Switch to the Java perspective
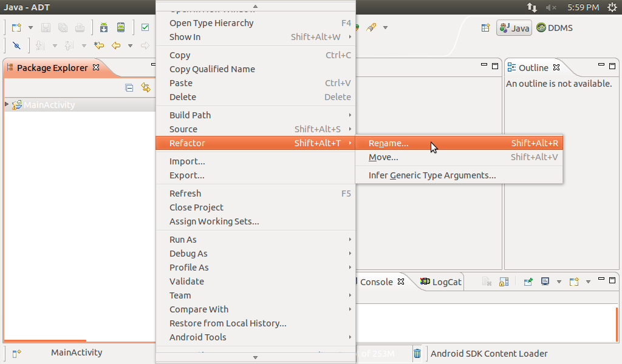 [x=514, y=28]
